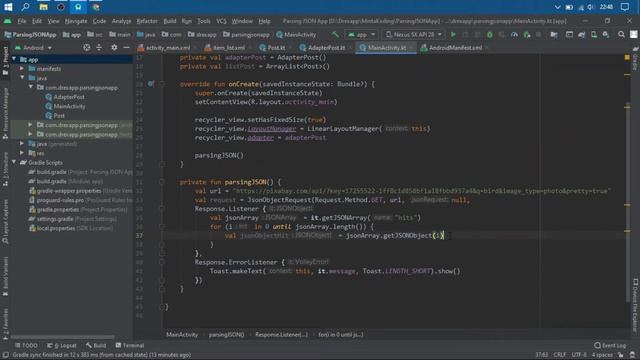The height and width of the screenshot is (360, 640).
Task: Start debugging with the bug icon
Action: pos(490,35)
